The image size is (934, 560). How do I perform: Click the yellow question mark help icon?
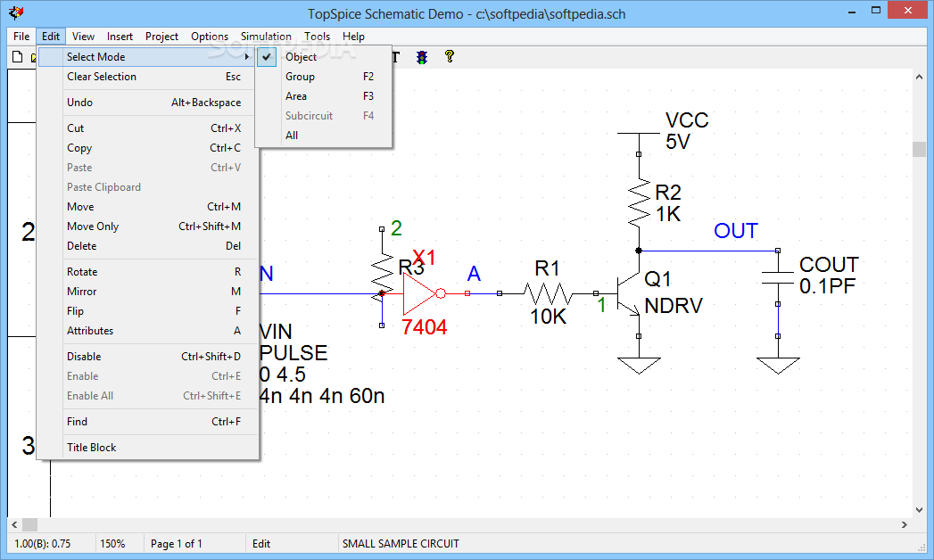coord(449,56)
